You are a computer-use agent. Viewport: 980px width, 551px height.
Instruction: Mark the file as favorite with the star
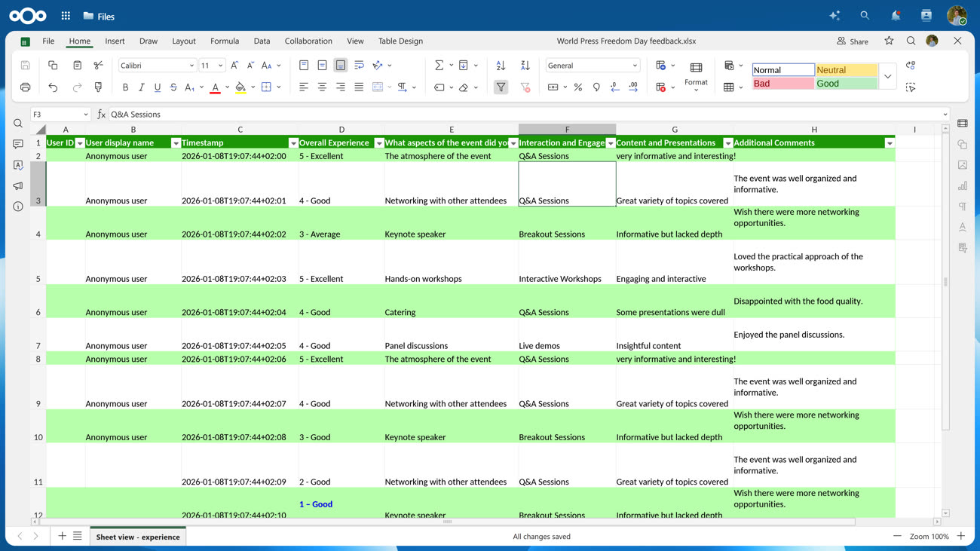click(889, 41)
